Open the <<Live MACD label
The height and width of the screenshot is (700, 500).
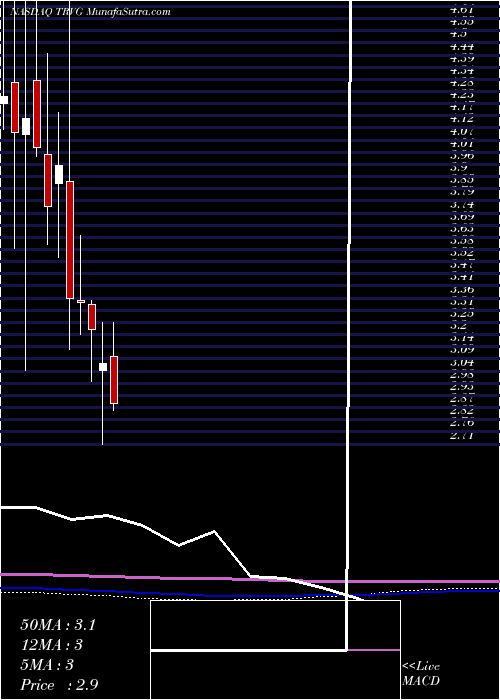click(421, 674)
